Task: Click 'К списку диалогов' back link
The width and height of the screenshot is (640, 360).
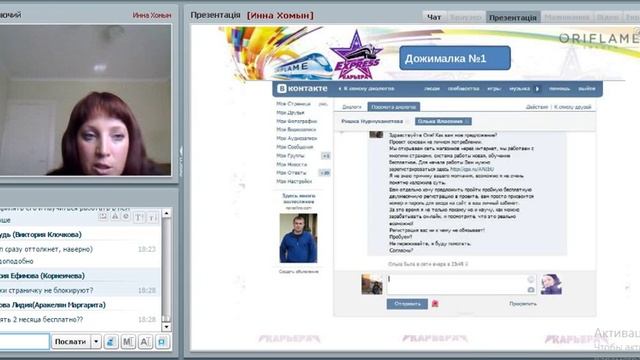Action: (366, 89)
